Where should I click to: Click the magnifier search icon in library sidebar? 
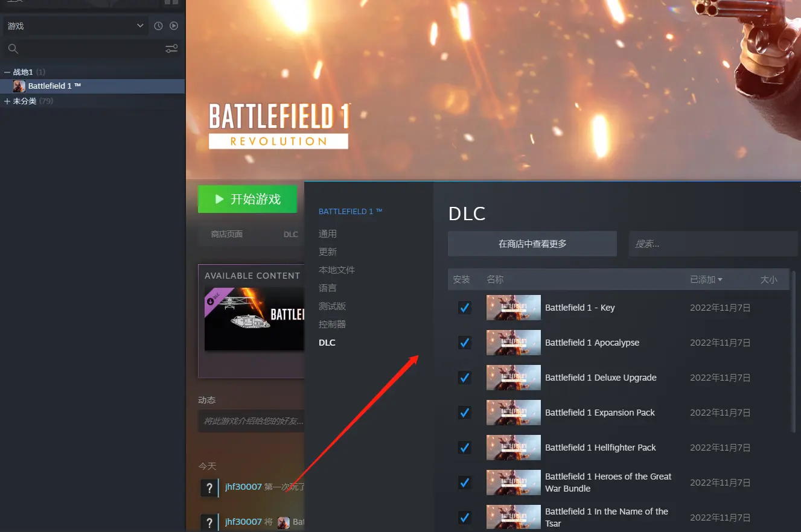pos(13,49)
